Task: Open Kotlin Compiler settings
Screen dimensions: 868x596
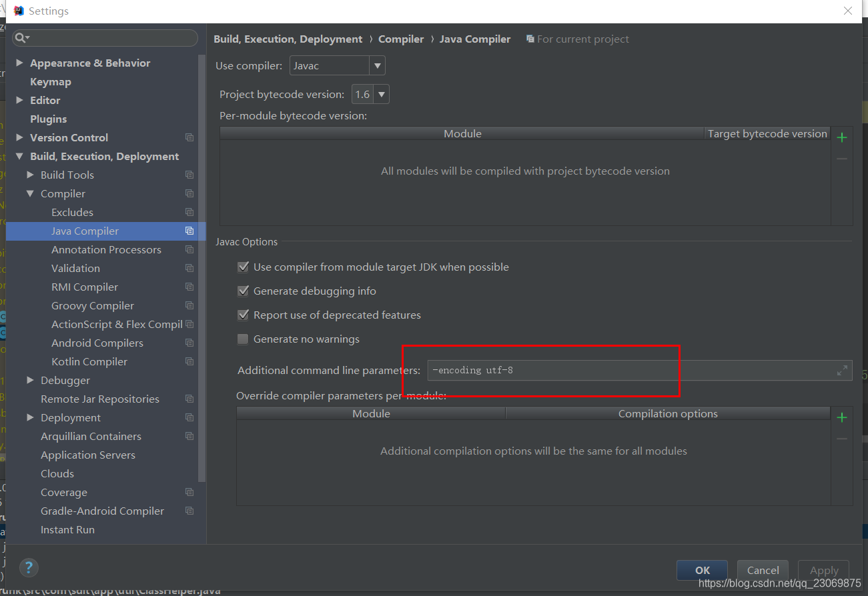Action: tap(89, 361)
